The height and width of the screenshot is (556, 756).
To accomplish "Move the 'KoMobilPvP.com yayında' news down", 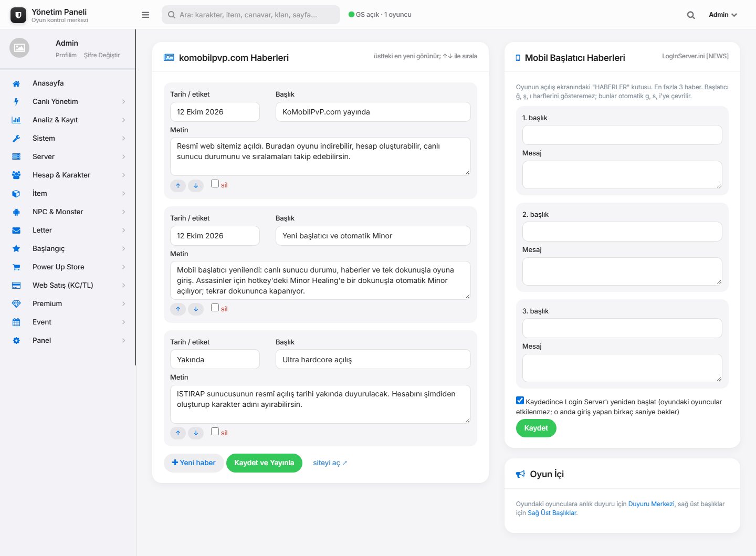I will click(196, 185).
